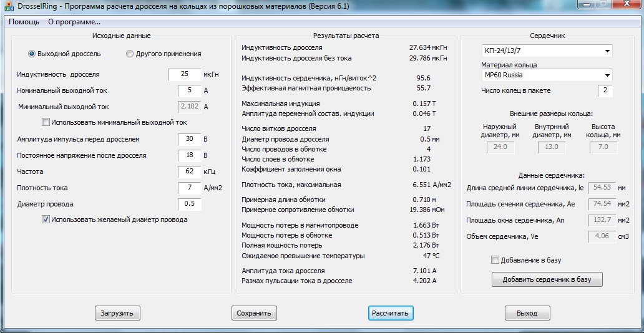Click the 2.176 Вт total loss value
Viewport: 644px width, 333px height.
click(x=426, y=245)
